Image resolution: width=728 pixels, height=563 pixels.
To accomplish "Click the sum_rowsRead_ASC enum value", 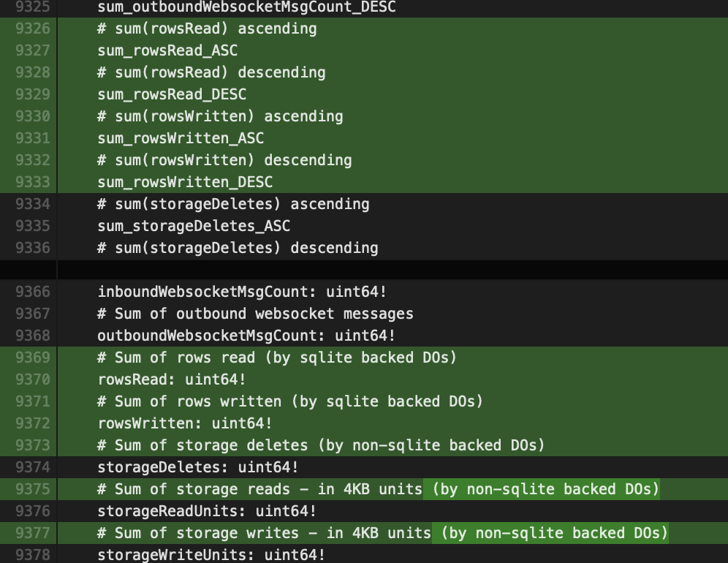I will pyautogui.click(x=167, y=50).
